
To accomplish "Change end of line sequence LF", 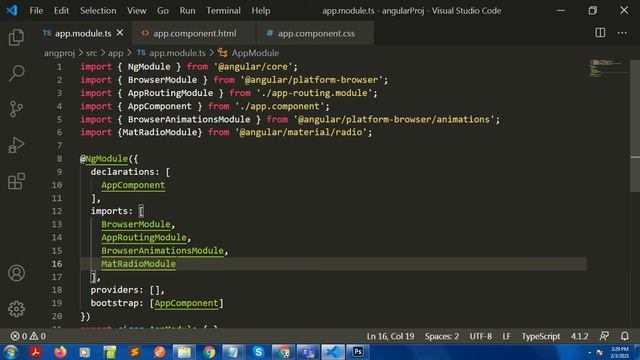I will tap(507, 336).
